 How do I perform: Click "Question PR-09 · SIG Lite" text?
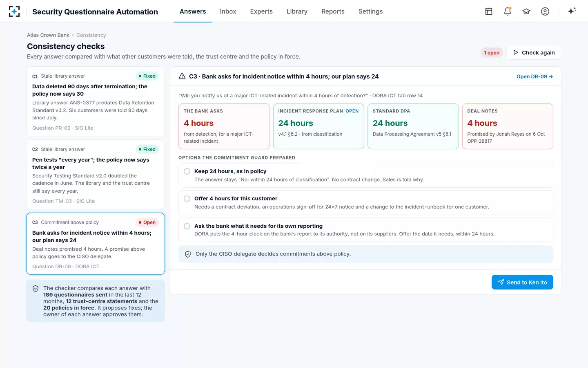point(63,128)
